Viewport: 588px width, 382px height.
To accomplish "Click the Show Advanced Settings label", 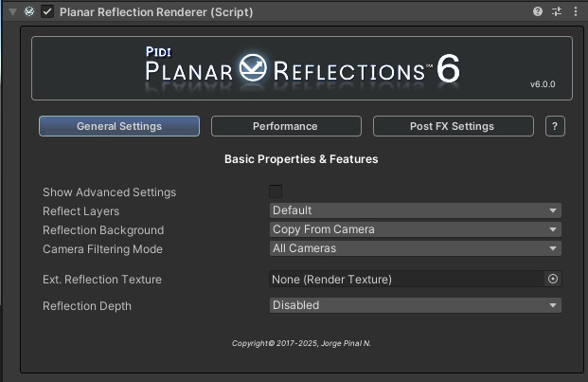I will coord(110,192).
